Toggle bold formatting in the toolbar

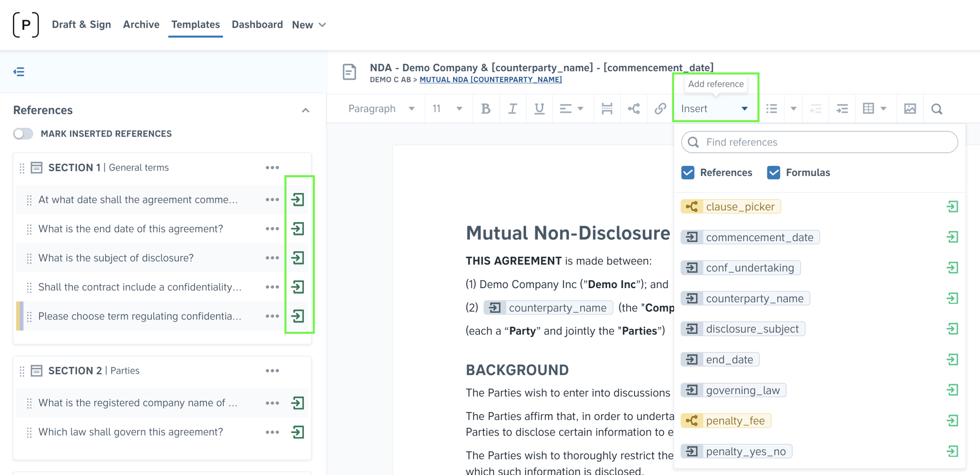click(486, 108)
